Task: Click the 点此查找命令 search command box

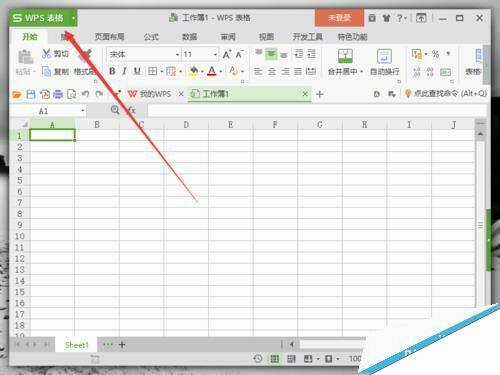Action: click(x=446, y=94)
